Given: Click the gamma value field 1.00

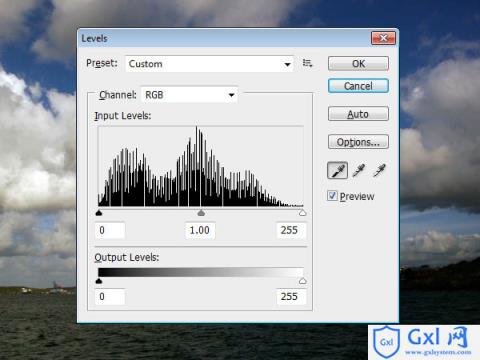Looking at the screenshot, I should [x=200, y=230].
